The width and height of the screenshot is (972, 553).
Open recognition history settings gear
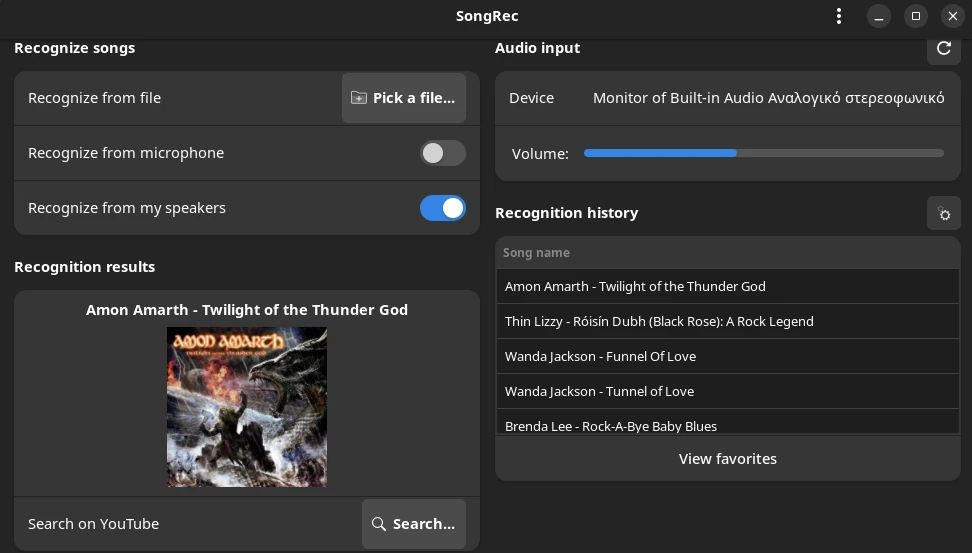[x=943, y=213]
